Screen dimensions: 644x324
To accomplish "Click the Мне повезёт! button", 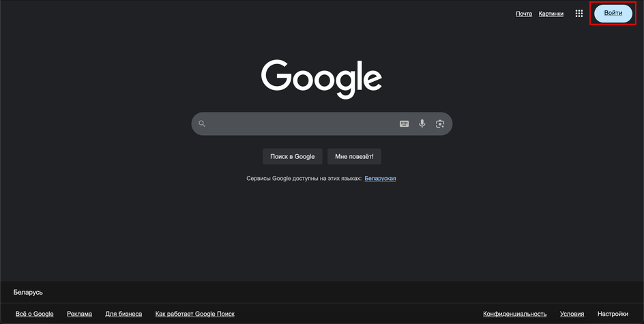I will [x=354, y=156].
